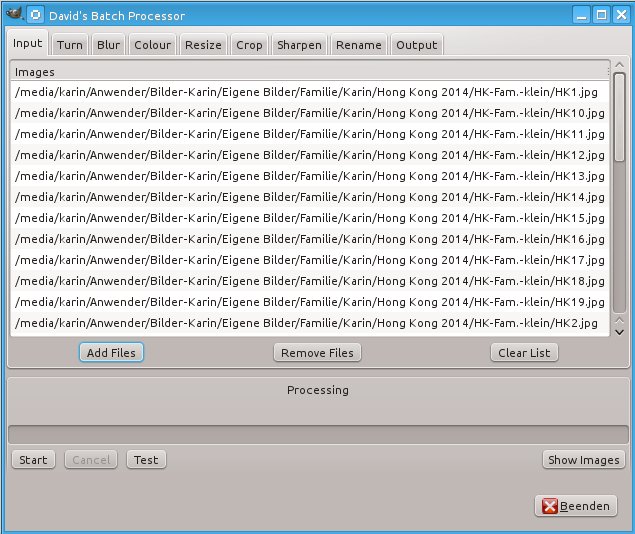The width and height of the screenshot is (635, 534).
Task: Start the batch processing
Action: [33, 460]
